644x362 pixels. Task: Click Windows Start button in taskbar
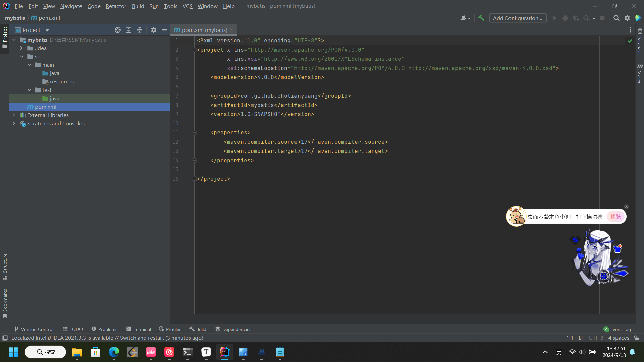coord(14,352)
